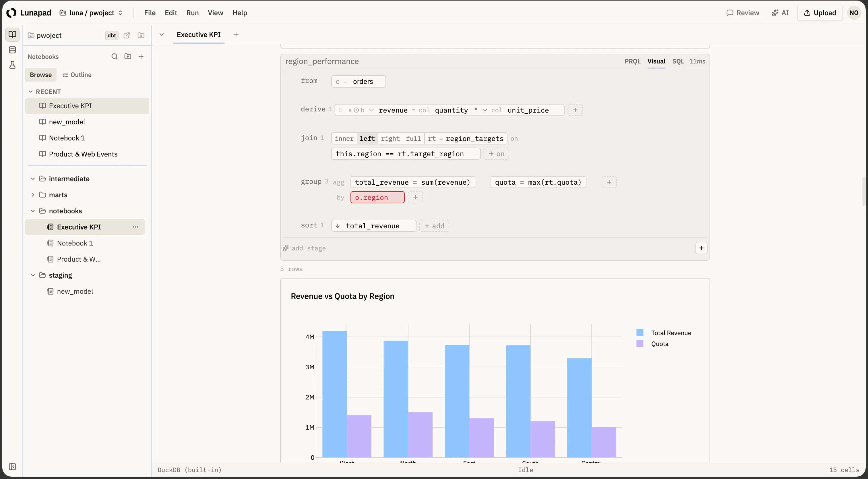The image size is (868, 479).
Task: Click the add stage plus button
Action: coord(701,248)
